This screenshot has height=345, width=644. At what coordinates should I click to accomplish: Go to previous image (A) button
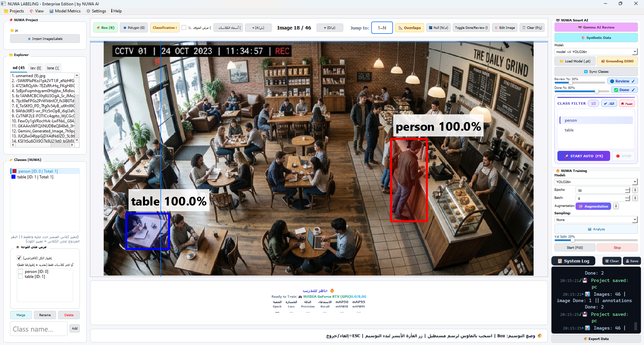[258, 28]
